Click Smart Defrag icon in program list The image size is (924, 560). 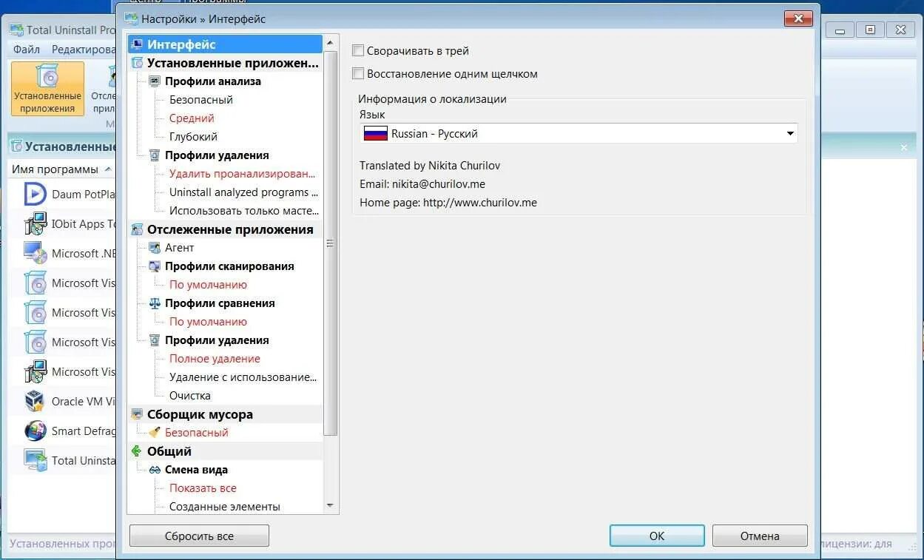point(36,431)
